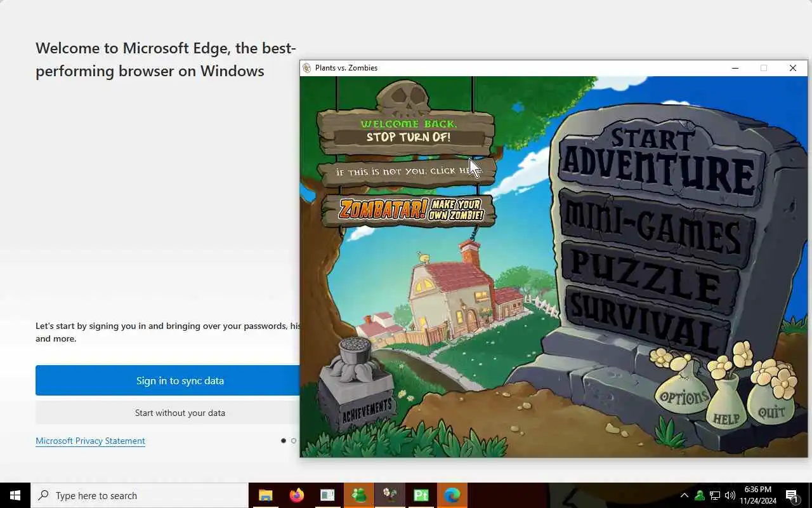
Task: Open the notification center icon
Action: pyautogui.click(x=792, y=496)
